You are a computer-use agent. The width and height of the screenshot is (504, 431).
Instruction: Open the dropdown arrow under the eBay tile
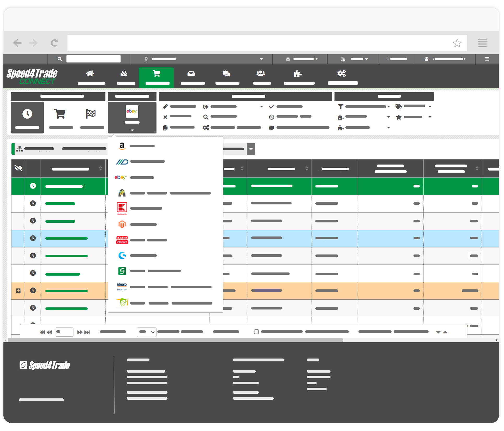click(132, 130)
